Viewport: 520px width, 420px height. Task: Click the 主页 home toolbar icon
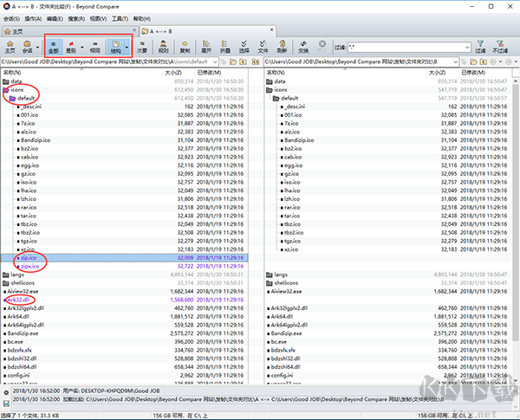(x=10, y=47)
